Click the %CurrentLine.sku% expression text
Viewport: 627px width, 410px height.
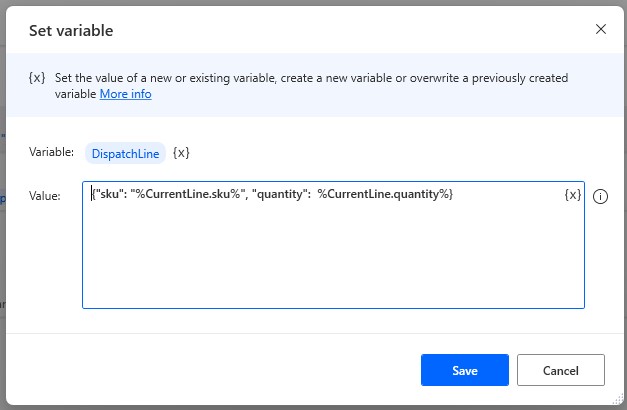tap(198, 194)
